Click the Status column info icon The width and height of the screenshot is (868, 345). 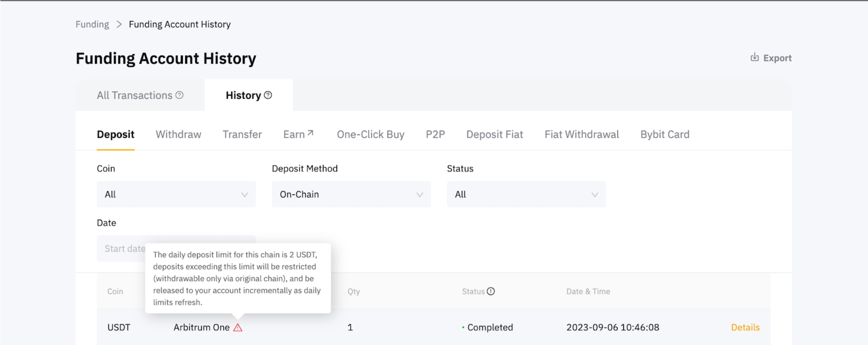click(491, 291)
